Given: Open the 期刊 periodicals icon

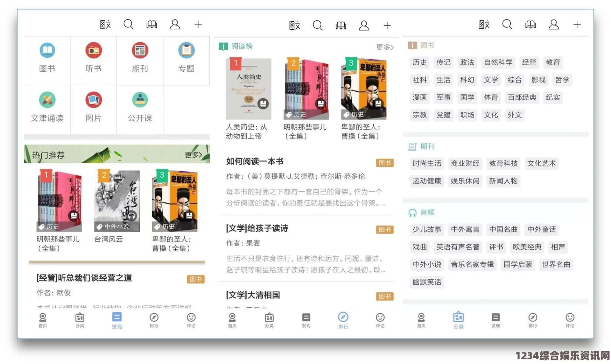Looking at the screenshot, I should coord(140,51).
